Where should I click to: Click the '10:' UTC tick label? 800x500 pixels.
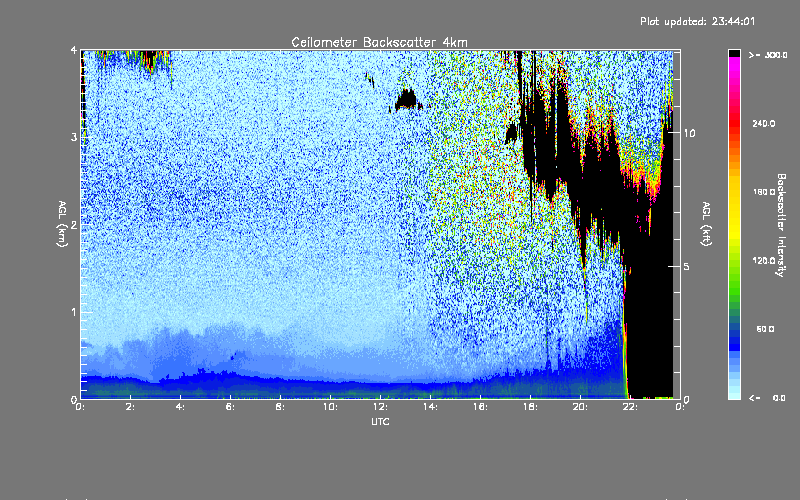tap(330, 407)
